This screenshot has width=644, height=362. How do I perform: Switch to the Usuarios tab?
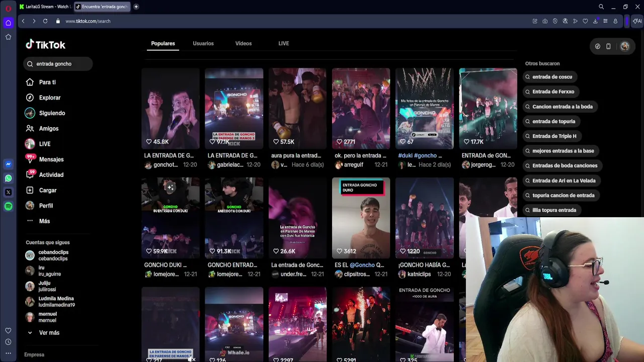click(x=203, y=44)
